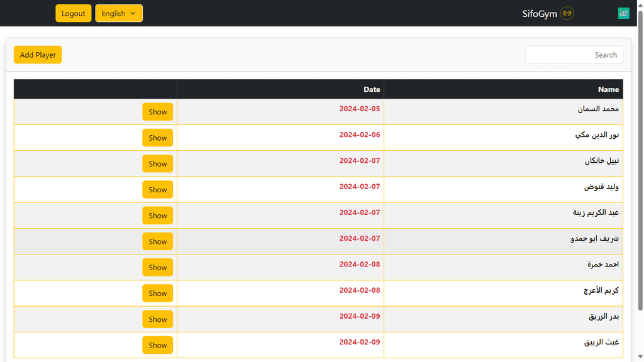Click the date 2024-02-05
The image size is (644, 362).
359,109
